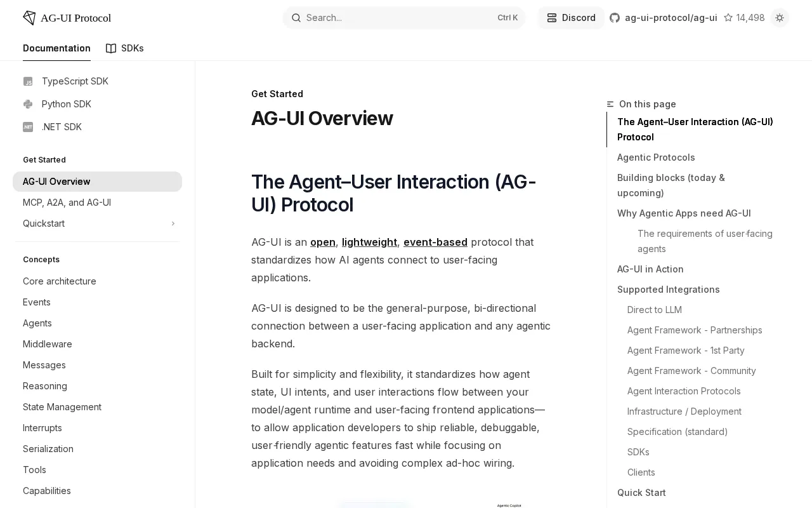The image size is (812, 508).
Task: Jump to Agentic Protocols section
Action: (656, 157)
